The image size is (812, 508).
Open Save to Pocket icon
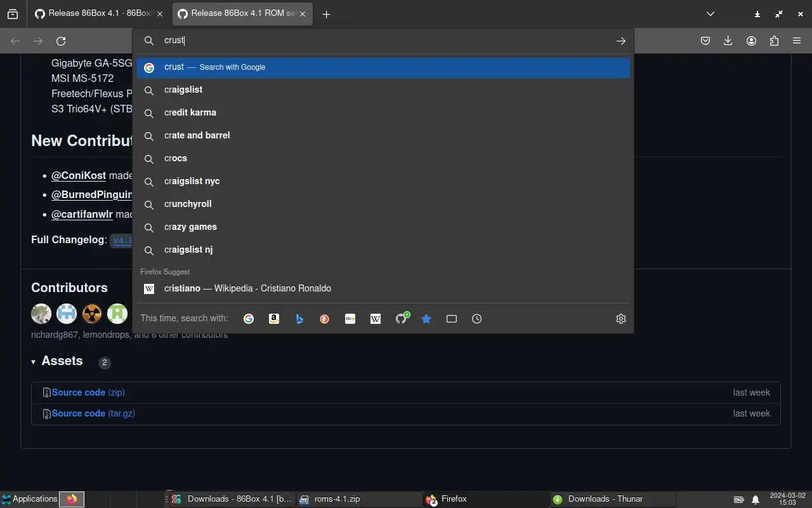click(705, 41)
